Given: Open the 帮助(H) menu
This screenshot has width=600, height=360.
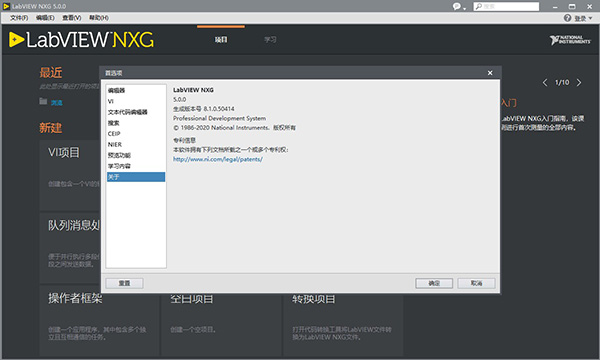Looking at the screenshot, I should coord(99,18).
